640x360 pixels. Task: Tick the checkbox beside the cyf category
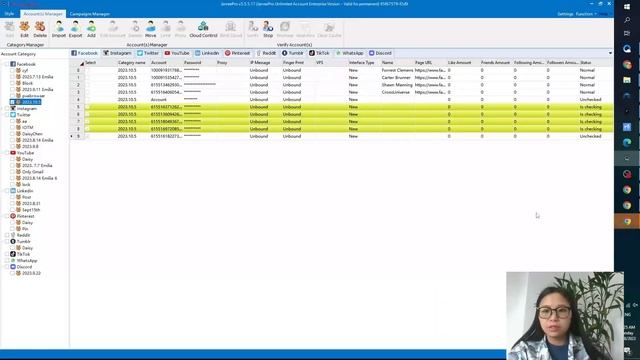coord(12,71)
